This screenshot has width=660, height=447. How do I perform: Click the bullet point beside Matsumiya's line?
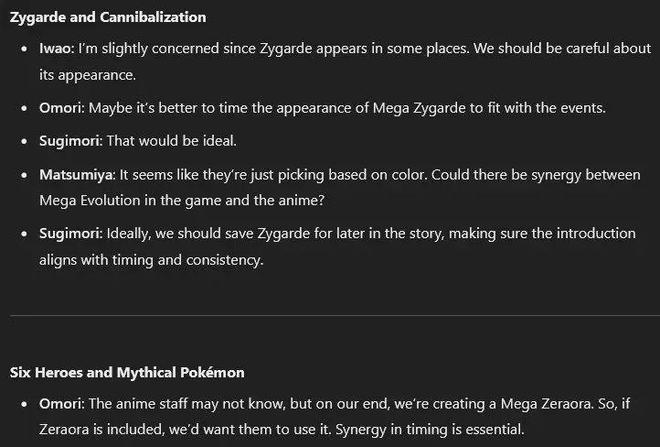(x=24, y=175)
